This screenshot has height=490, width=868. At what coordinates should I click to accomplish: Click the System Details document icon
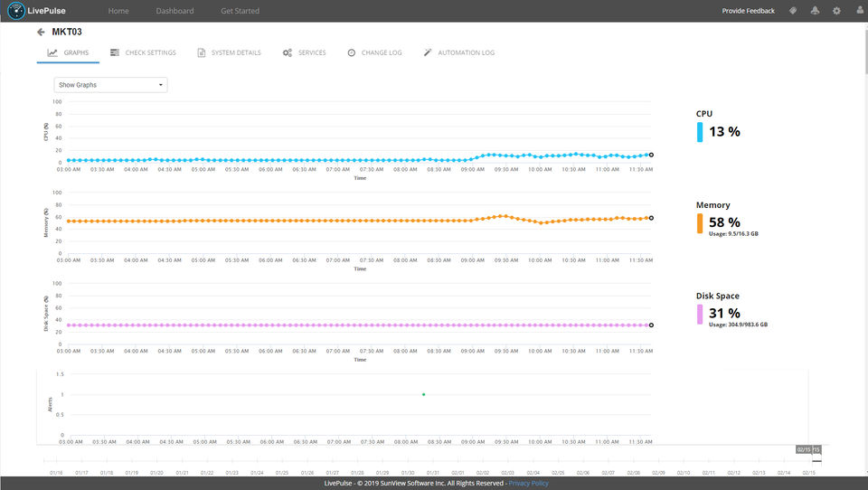point(202,52)
